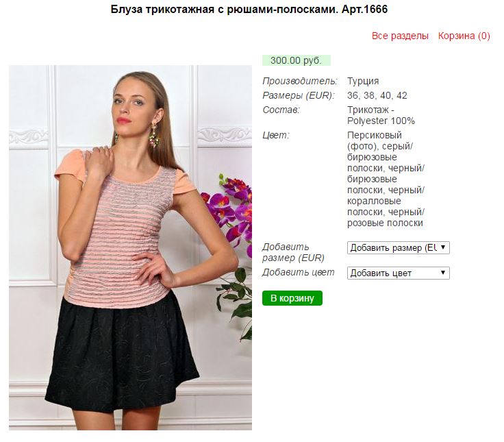Click the italic 'Добавить цвет' label

[299, 273]
